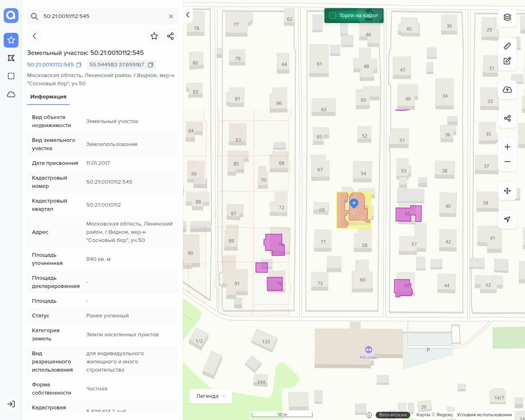Add parcel to favorites with star

coord(154,36)
